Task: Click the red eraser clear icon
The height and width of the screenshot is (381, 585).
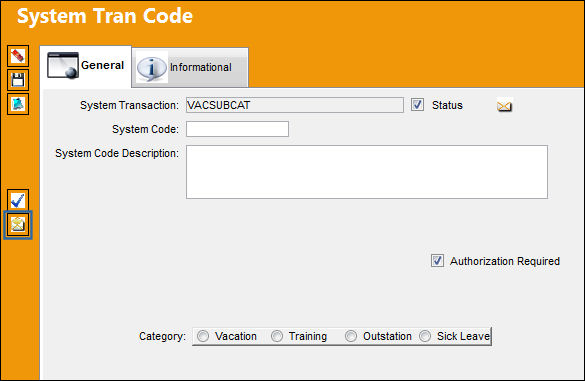Action: coord(18,56)
